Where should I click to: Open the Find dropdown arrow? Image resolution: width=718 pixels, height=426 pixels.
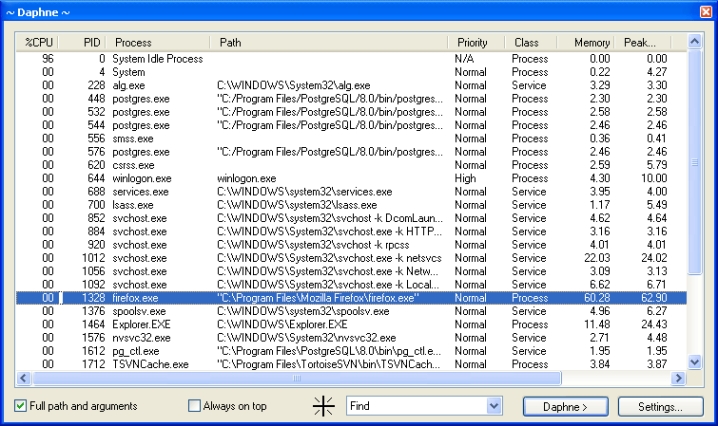point(493,406)
